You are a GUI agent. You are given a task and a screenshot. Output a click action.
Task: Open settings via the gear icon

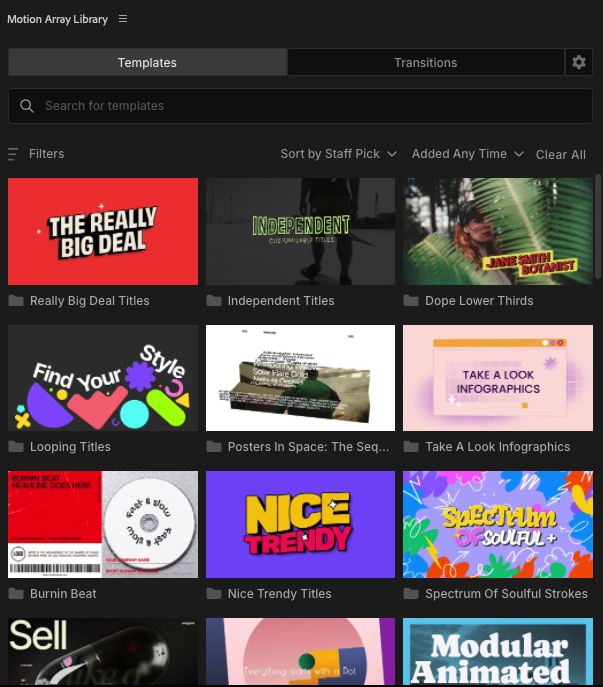(x=578, y=62)
